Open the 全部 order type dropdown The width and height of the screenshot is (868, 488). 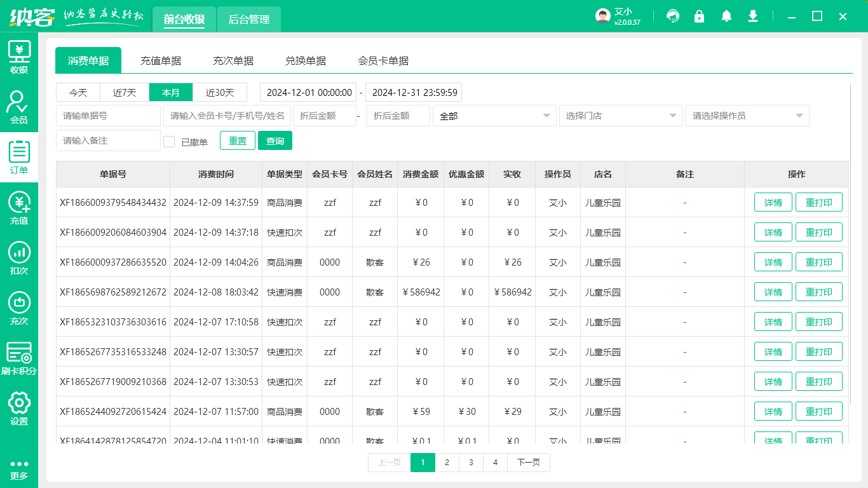pos(494,116)
